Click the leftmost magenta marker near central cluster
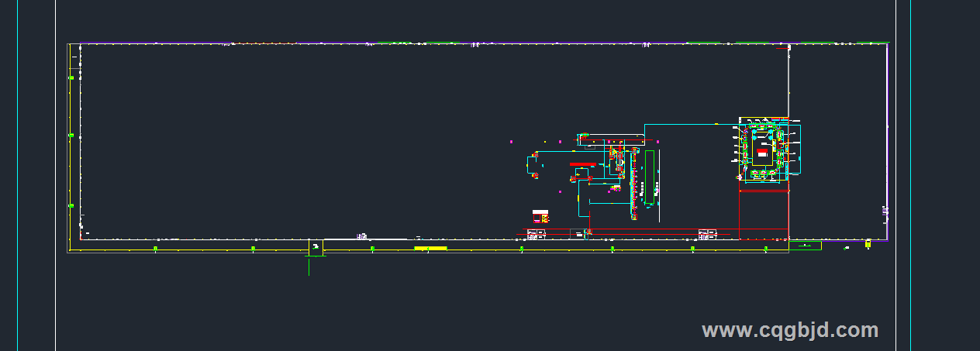Screen dimensions: 980x351 (x=511, y=142)
